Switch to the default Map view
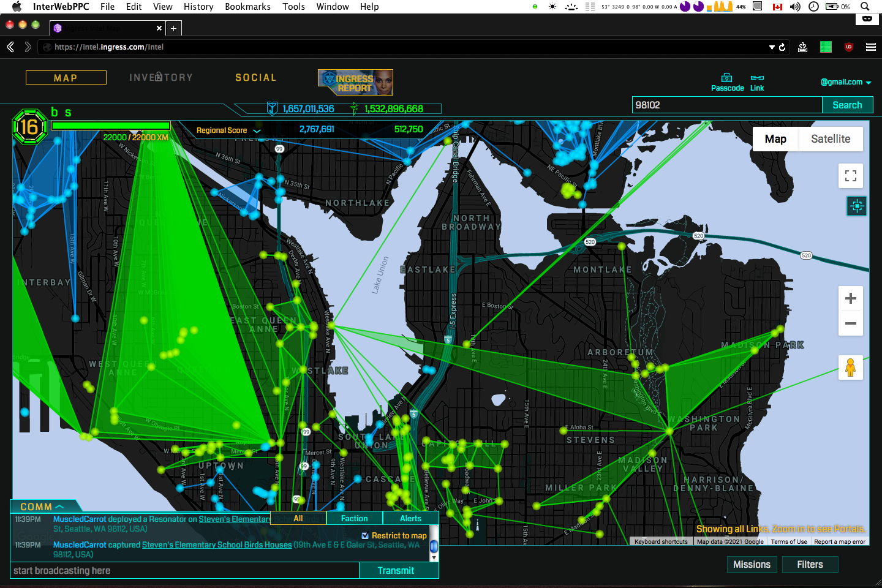The height and width of the screenshot is (588, 882). pyautogui.click(x=775, y=139)
